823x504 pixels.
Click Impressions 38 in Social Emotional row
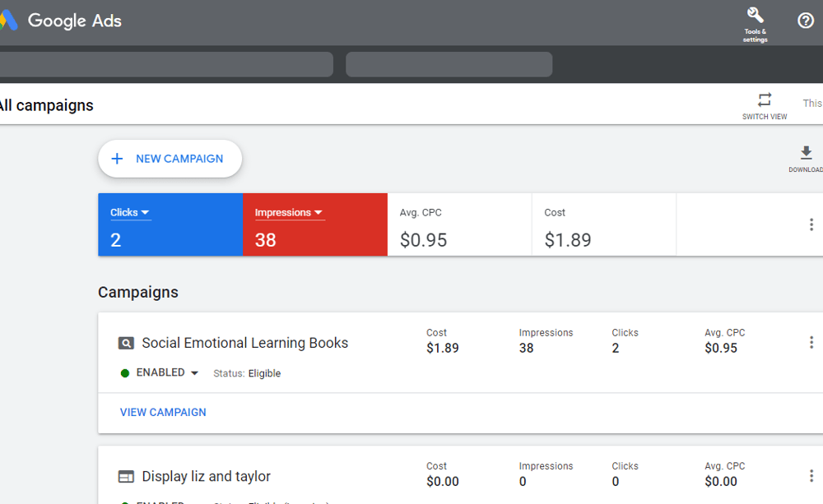(526, 348)
